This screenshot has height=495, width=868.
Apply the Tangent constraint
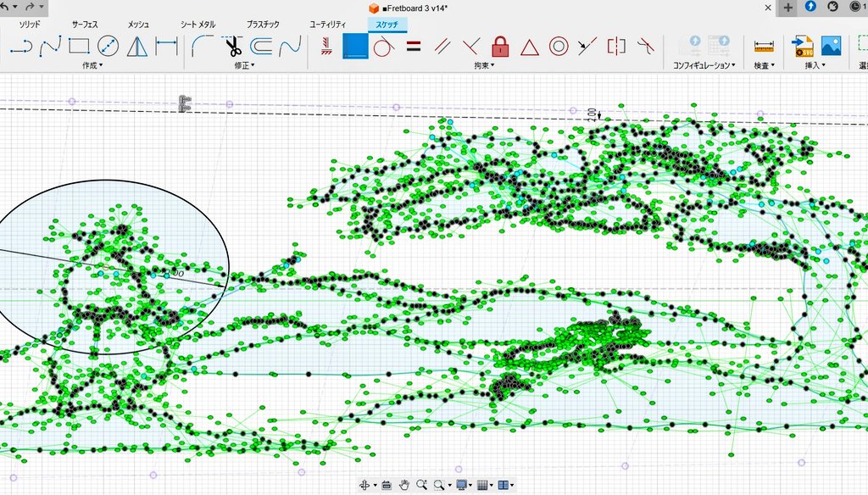pos(384,47)
